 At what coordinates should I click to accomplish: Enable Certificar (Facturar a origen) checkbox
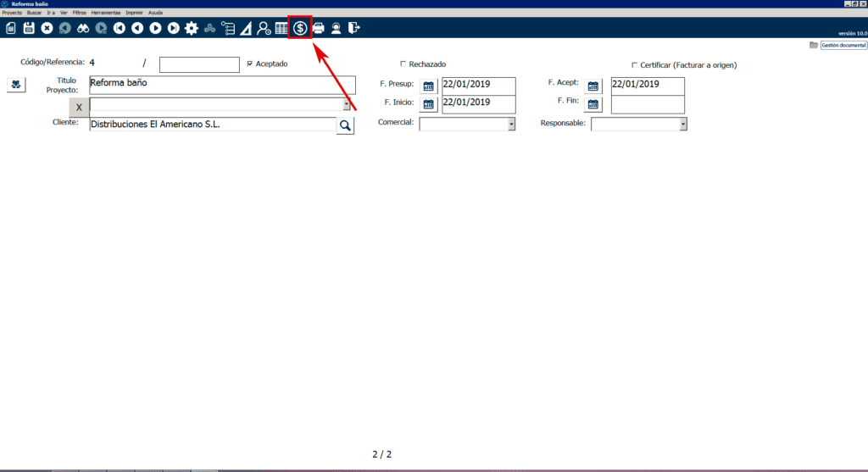634,64
